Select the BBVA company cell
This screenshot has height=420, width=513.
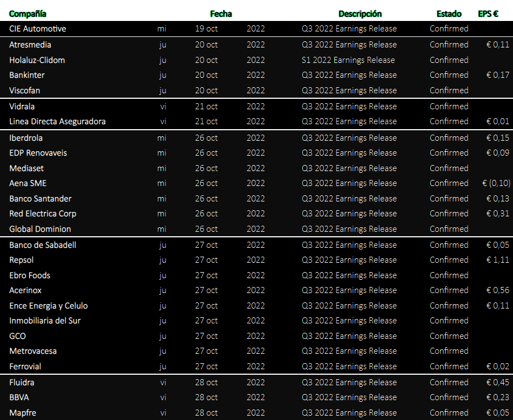coord(19,397)
